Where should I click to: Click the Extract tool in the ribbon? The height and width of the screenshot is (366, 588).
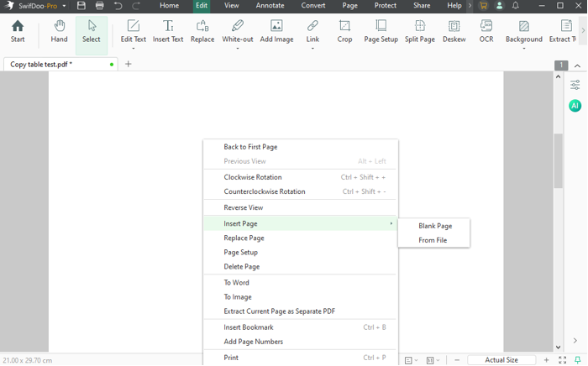pyautogui.click(x=564, y=31)
